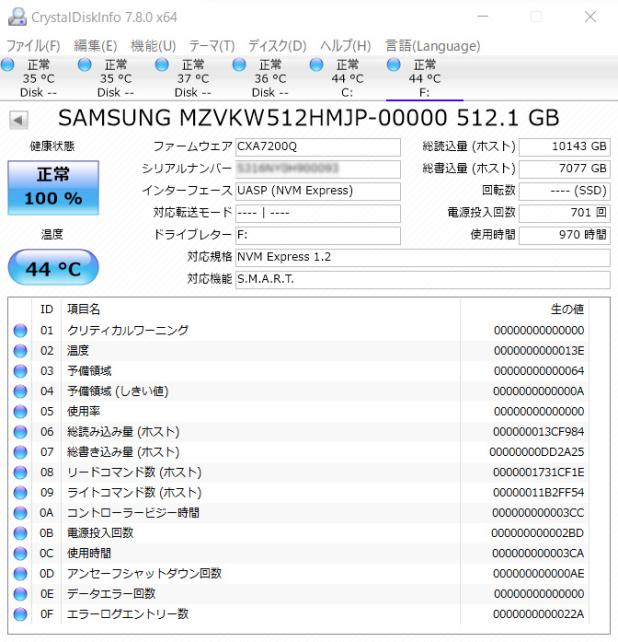
Task: Select the 予備領域 (しきい値) row name
Action: (118, 391)
